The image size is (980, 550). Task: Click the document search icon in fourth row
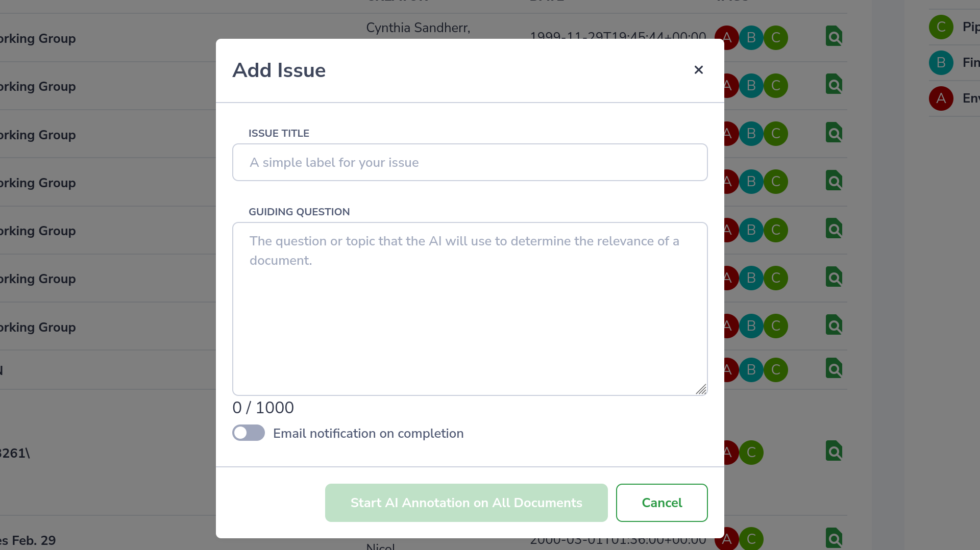point(834,181)
